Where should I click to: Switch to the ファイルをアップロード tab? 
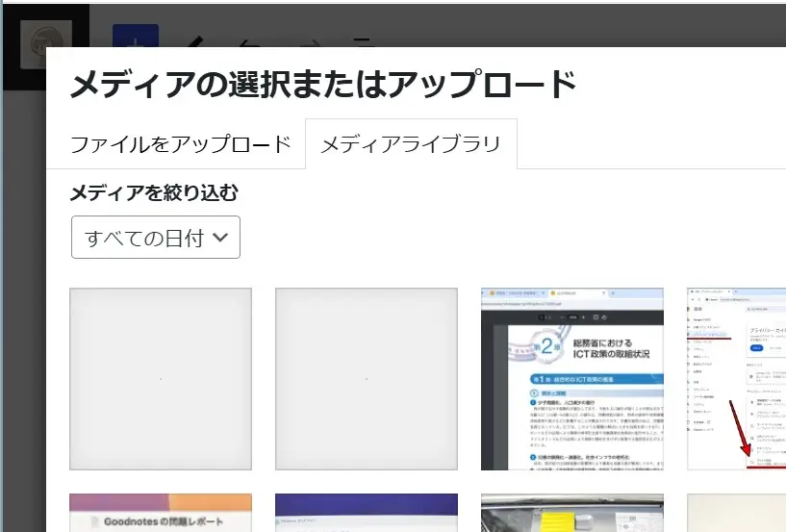point(181,144)
